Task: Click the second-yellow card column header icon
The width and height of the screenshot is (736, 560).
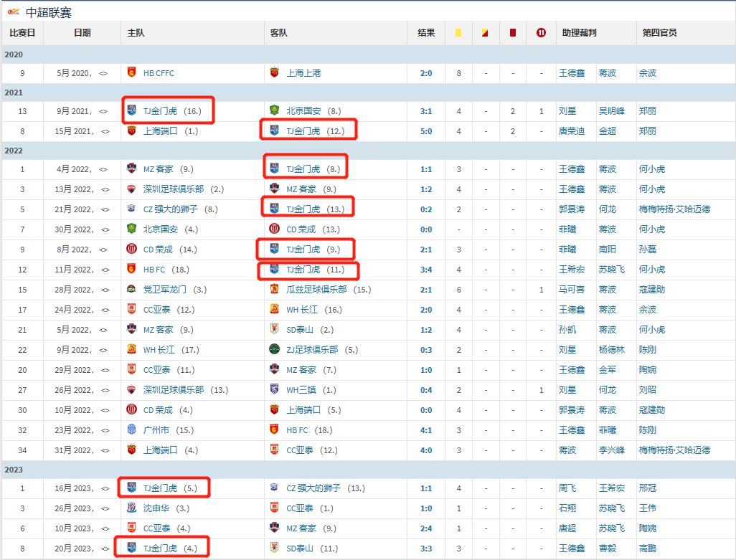Action: [x=485, y=33]
